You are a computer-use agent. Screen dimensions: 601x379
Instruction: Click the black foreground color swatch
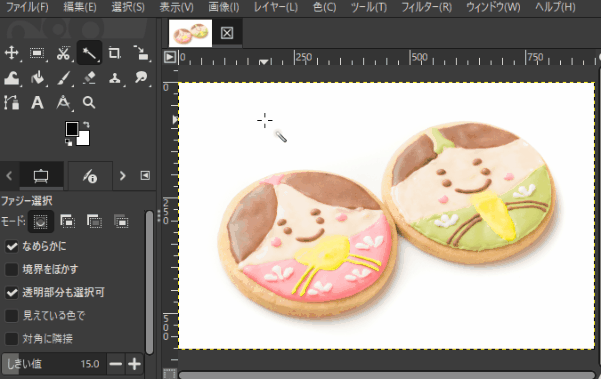click(71, 129)
